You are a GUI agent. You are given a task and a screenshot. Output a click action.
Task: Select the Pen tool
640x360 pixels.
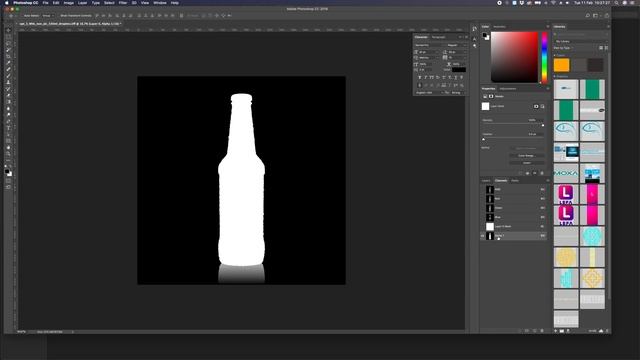8,122
